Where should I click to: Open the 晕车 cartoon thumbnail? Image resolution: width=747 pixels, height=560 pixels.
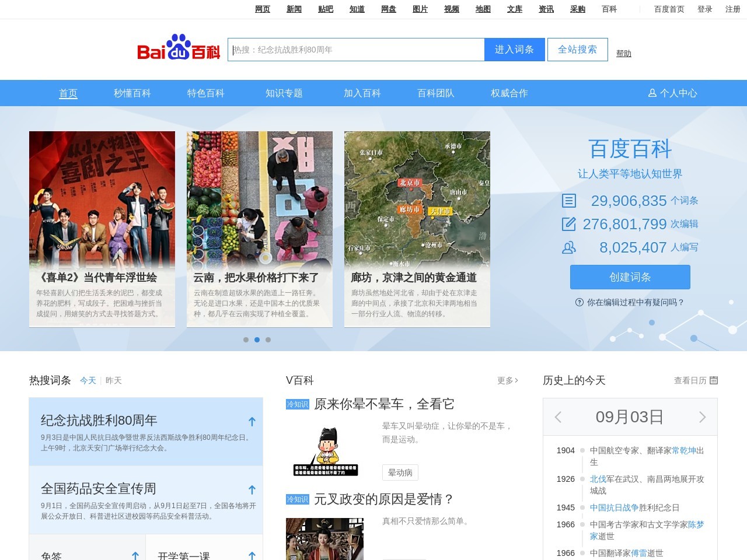tap(326, 452)
